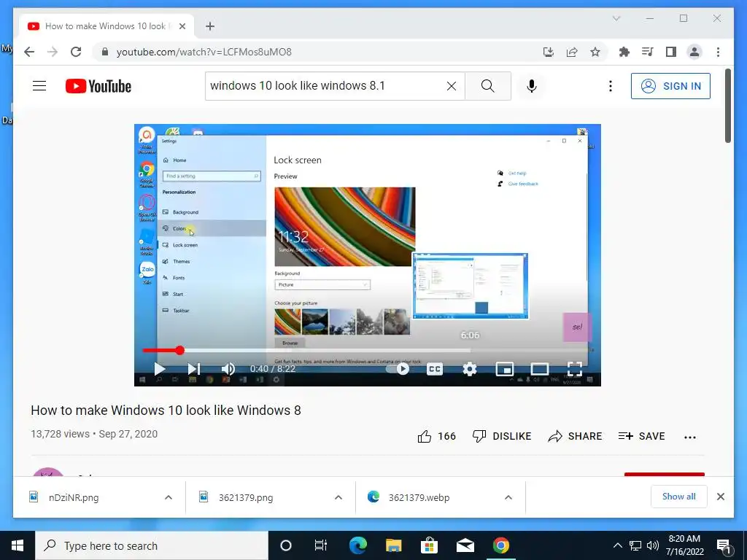Go to YouTube home via logo

(x=98, y=86)
